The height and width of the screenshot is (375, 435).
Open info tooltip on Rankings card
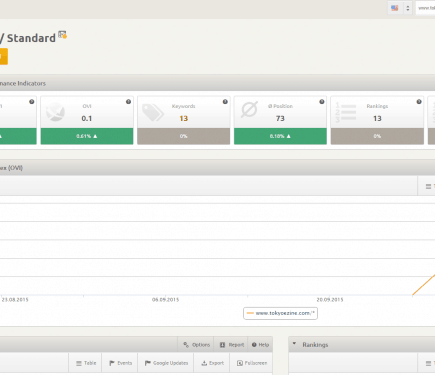[419, 102]
